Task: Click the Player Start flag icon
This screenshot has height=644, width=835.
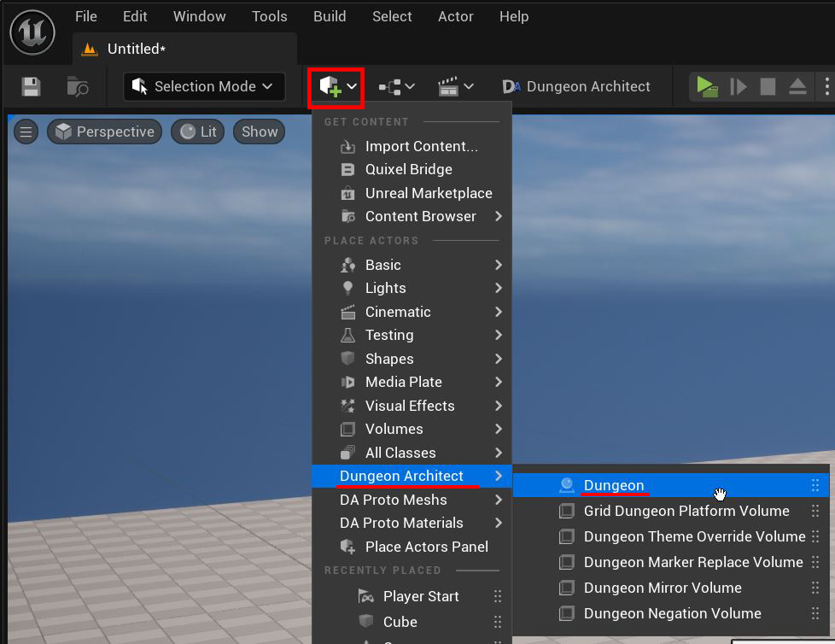Action: click(x=365, y=596)
